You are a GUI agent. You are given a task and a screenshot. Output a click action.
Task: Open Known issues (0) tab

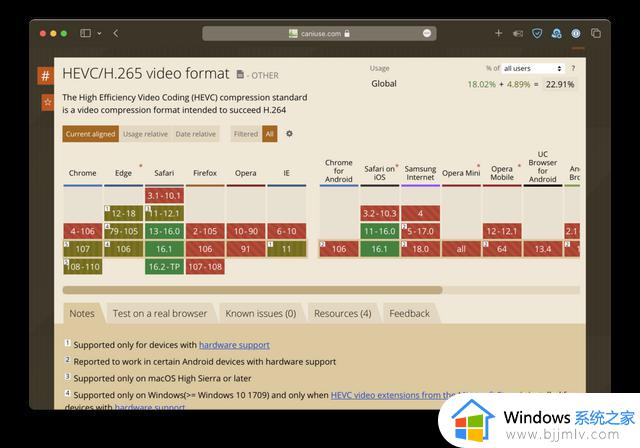[261, 313]
